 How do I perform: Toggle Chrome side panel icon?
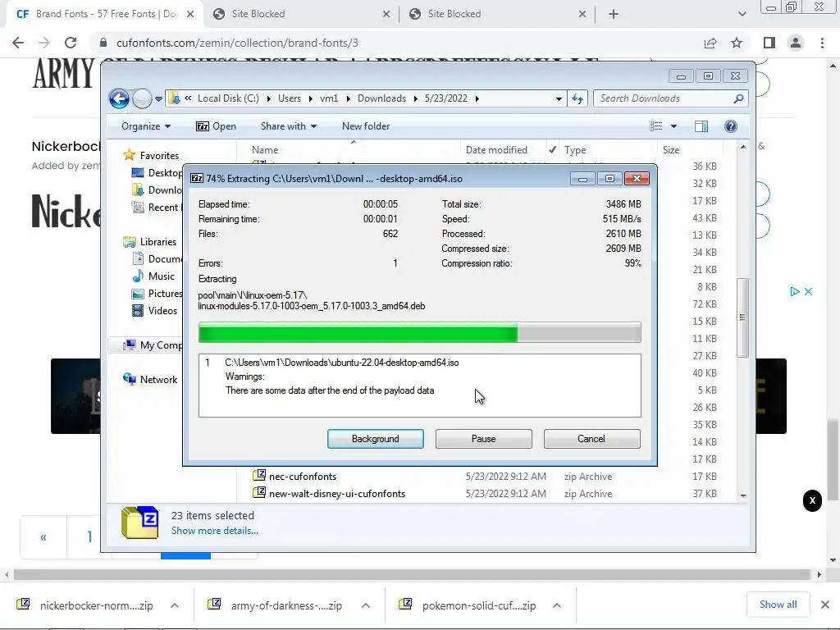[x=769, y=43]
